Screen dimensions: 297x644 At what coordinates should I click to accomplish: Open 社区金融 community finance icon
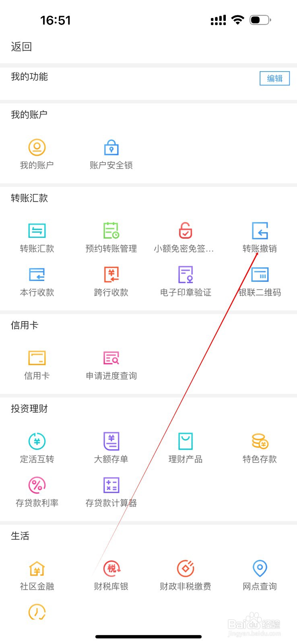[x=37, y=569]
